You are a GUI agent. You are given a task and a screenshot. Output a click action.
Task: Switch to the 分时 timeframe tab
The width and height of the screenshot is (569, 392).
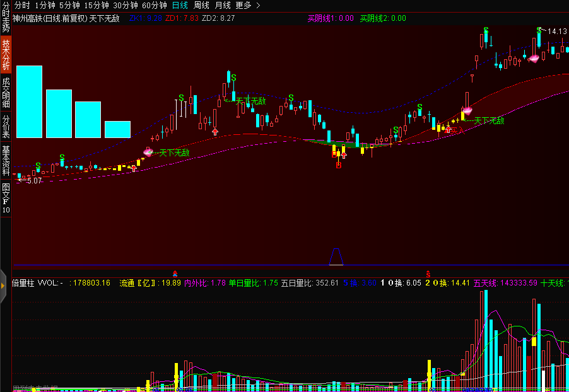point(22,6)
